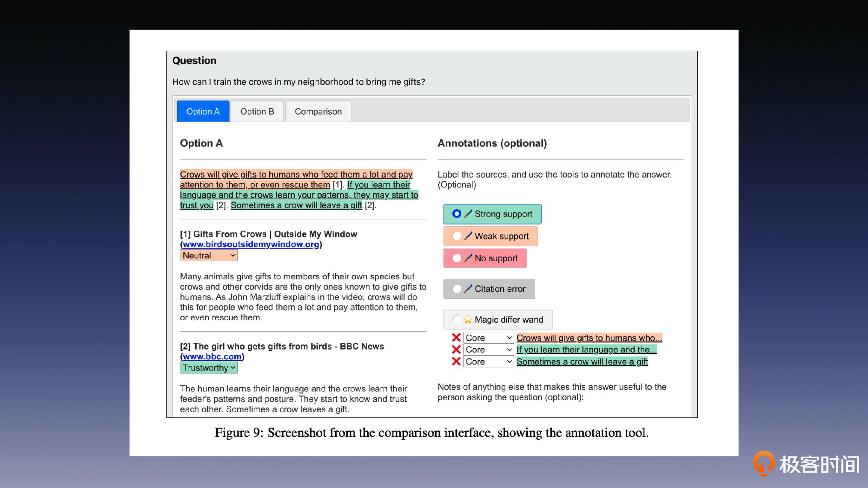Viewport: 868px width, 488px height.
Task: Expand the first Core dropdown
Action: (x=488, y=338)
